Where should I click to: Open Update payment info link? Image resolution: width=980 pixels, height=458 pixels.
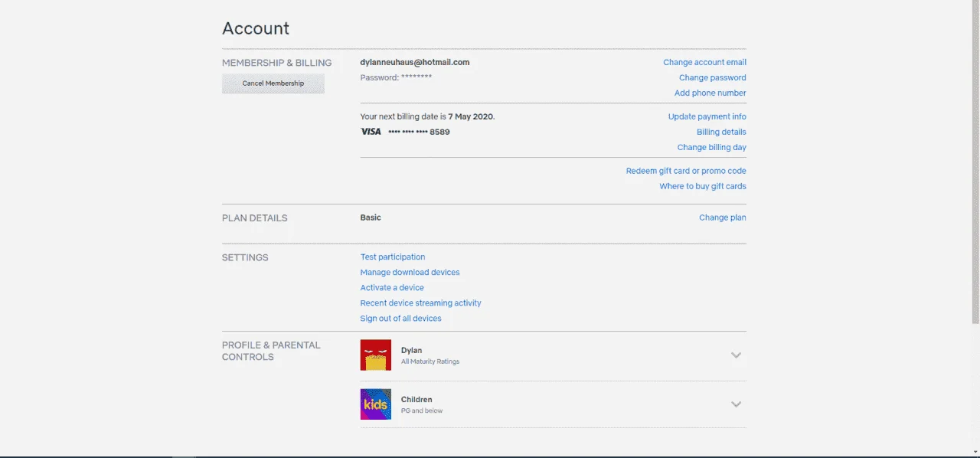707,117
